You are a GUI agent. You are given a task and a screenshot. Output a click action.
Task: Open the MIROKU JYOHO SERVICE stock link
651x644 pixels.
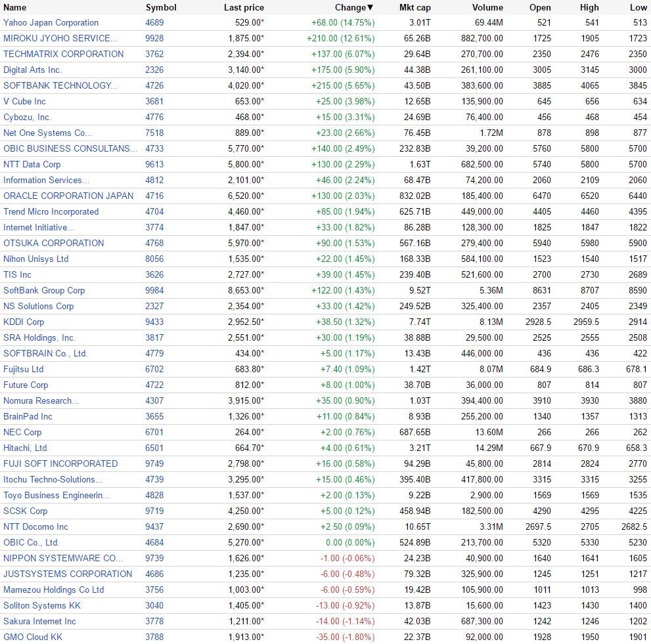click(x=60, y=39)
